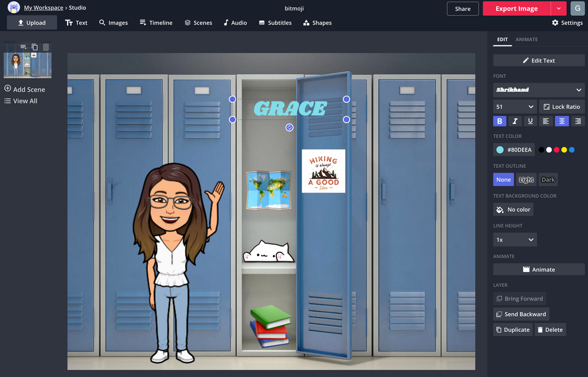Pick the yellow text color swatch
This screenshot has height=377, width=588.
point(564,150)
